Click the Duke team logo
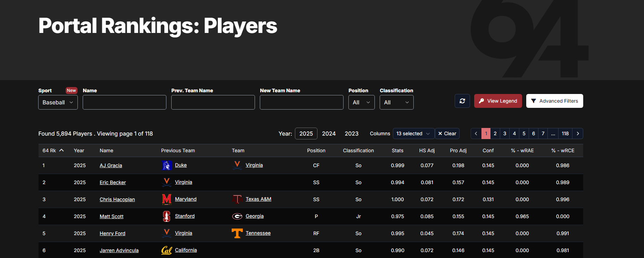Viewport: 644px width, 258px height. (x=167, y=165)
